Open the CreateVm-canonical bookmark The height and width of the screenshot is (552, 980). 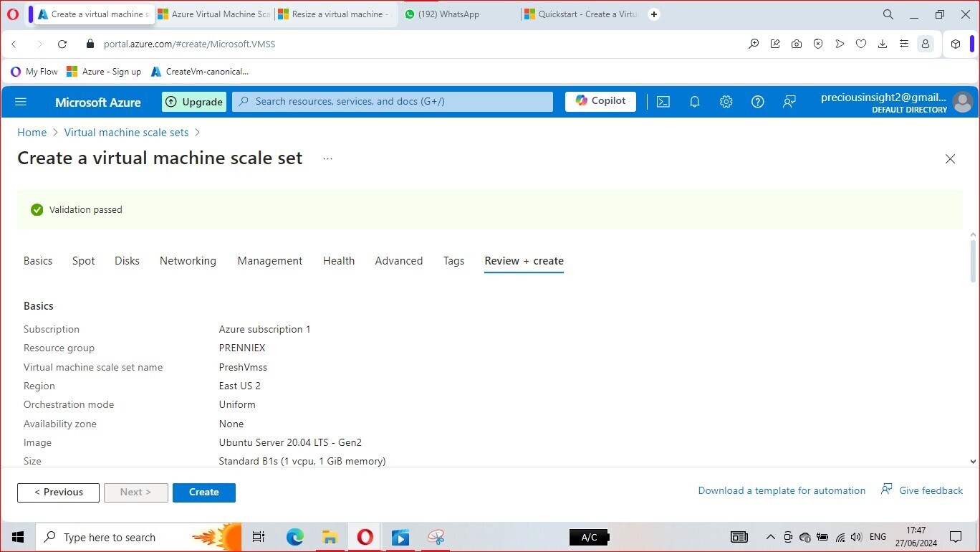[x=200, y=72]
